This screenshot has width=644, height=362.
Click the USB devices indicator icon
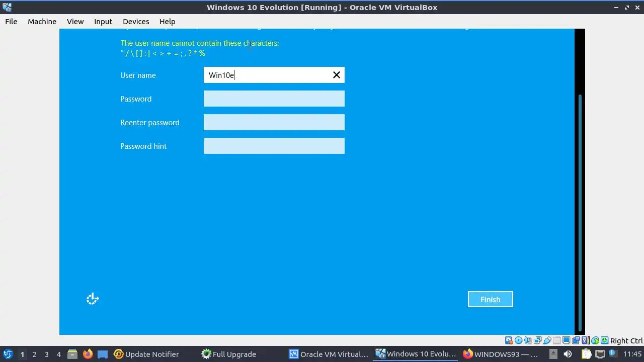[x=547, y=340]
